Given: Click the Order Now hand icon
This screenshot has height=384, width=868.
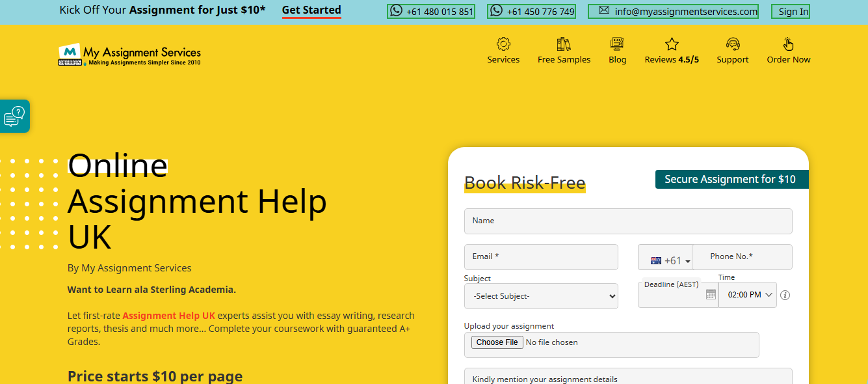Looking at the screenshot, I should tap(788, 44).
